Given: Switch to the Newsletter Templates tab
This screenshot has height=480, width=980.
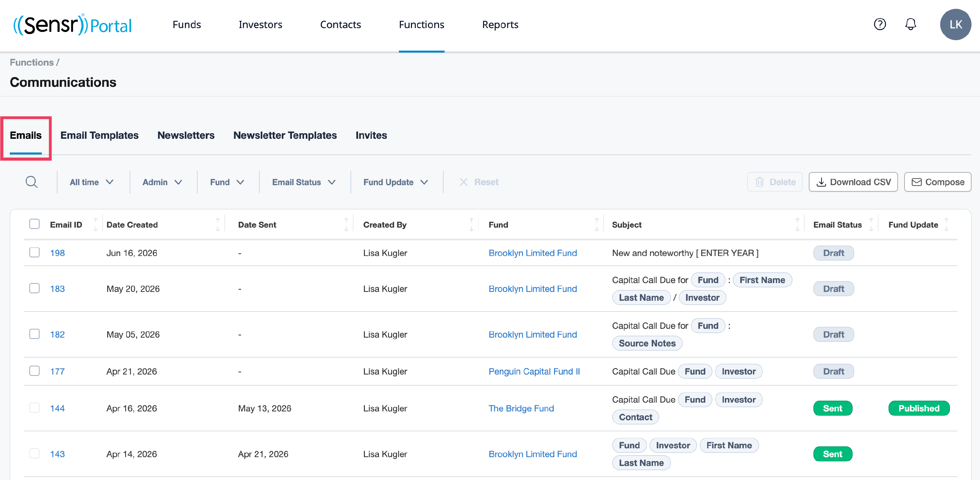Looking at the screenshot, I should click(285, 136).
